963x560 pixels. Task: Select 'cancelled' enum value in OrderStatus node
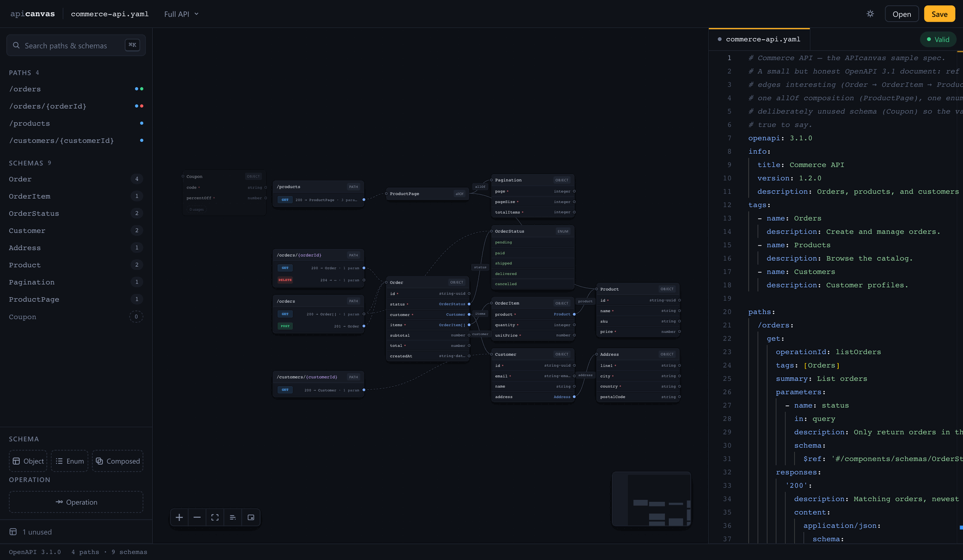533,284
